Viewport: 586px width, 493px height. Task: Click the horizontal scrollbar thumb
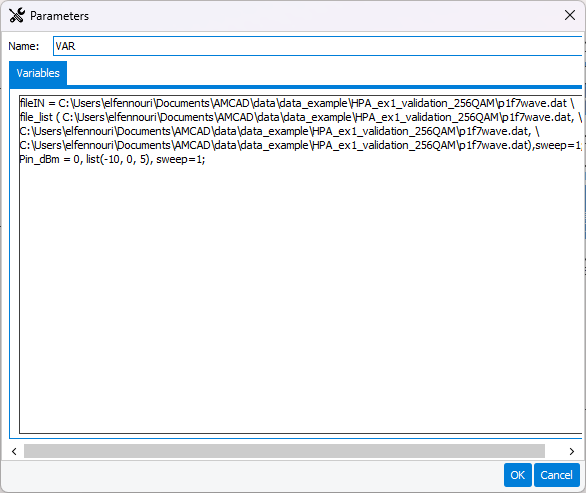click(x=284, y=451)
